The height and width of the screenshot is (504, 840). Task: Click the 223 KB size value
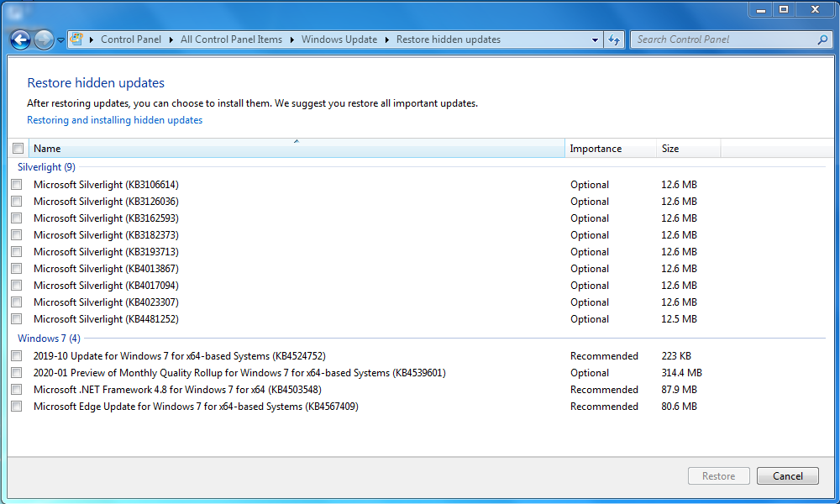click(676, 356)
